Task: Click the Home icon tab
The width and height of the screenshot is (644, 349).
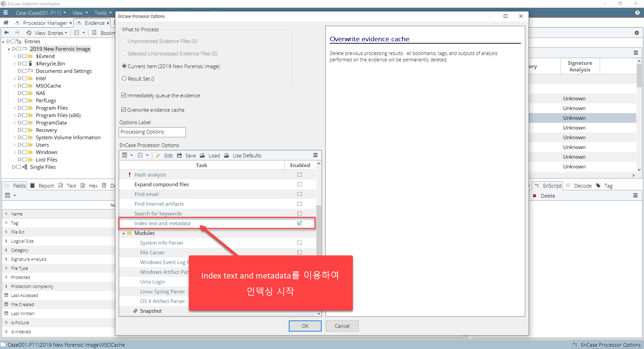Action: [x=6, y=23]
